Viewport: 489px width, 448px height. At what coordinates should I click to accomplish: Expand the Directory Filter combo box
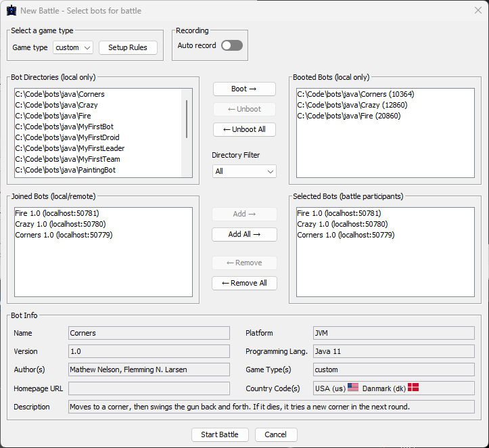tap(243, 171)
